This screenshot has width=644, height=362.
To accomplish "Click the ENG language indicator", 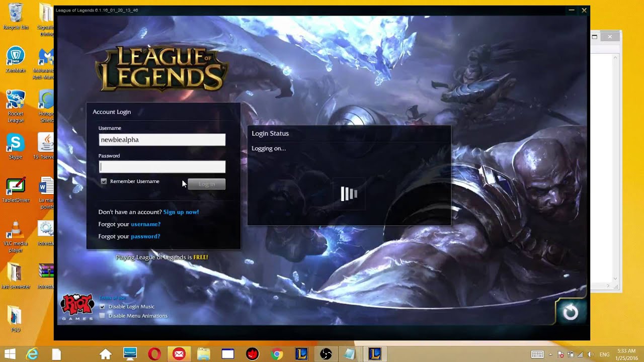I will click(603, 354).
